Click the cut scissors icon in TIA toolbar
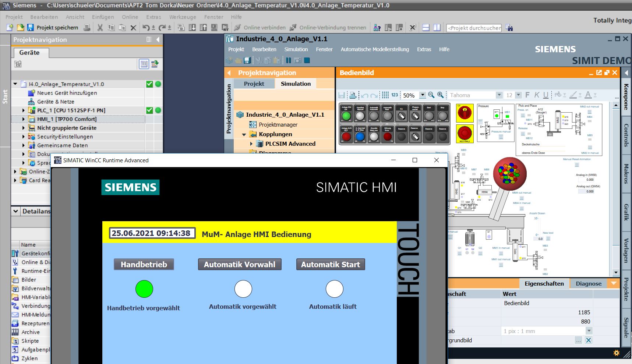The image size is (632, 364). (x=100, y=28)
